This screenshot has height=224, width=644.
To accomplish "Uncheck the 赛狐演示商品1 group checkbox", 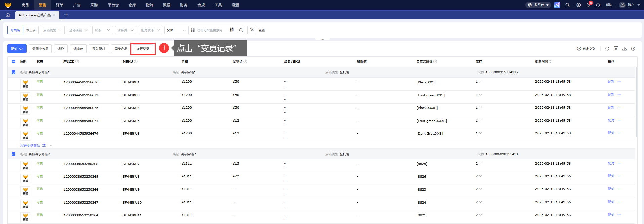I will pyautogui.click(x=13, y=72).
